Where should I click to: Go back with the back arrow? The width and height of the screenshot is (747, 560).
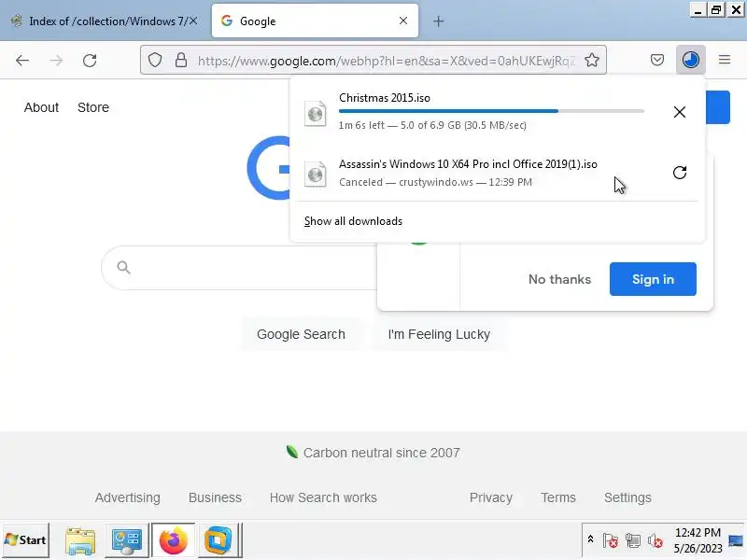click(x=22, y=61)
